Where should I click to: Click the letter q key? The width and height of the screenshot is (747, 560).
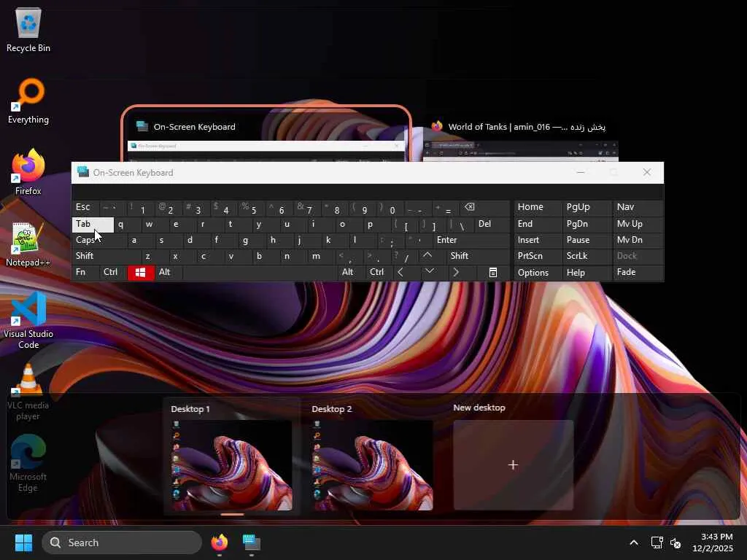tap(127, 224)
